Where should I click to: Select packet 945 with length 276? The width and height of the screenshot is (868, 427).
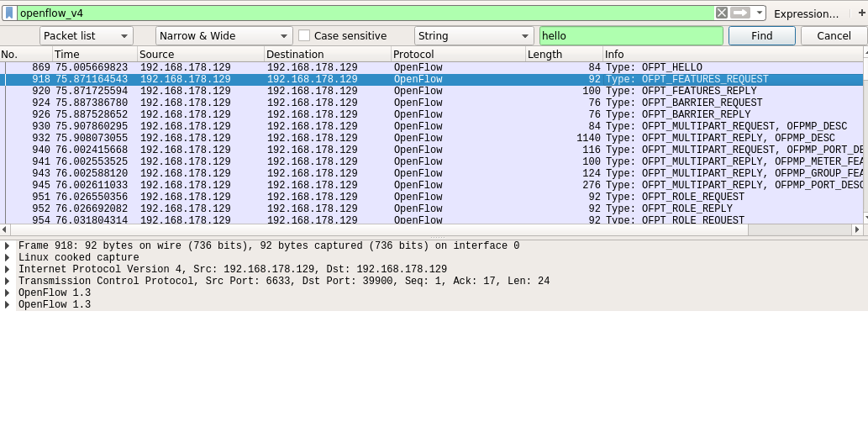pyautogui.click(x=432, y=185)
